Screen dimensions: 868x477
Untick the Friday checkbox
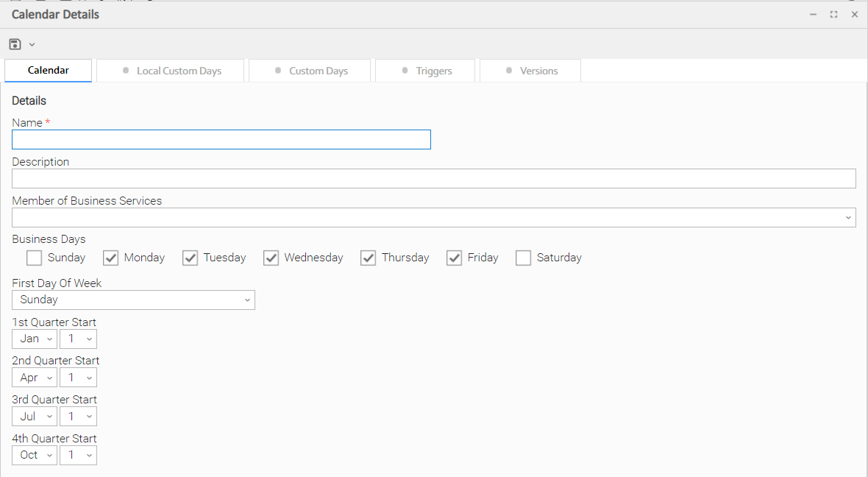pos(455,258)
